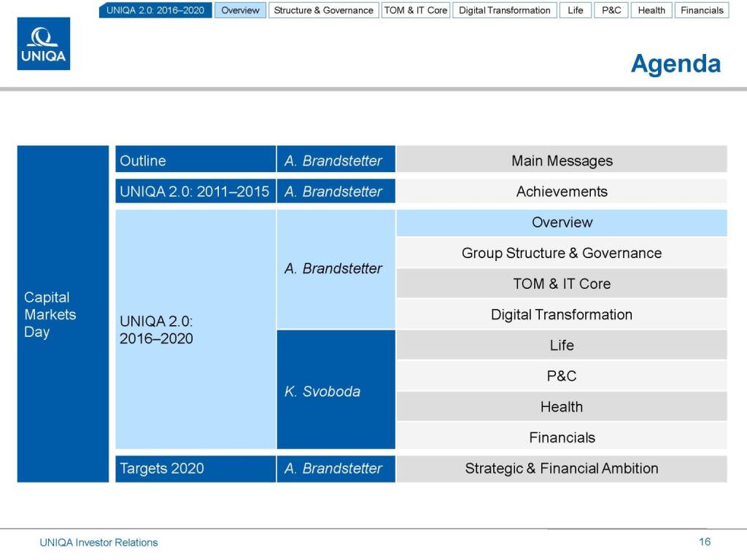
Task: Click the UNIQA Investor Relations footer text
Action: (98, 542)
